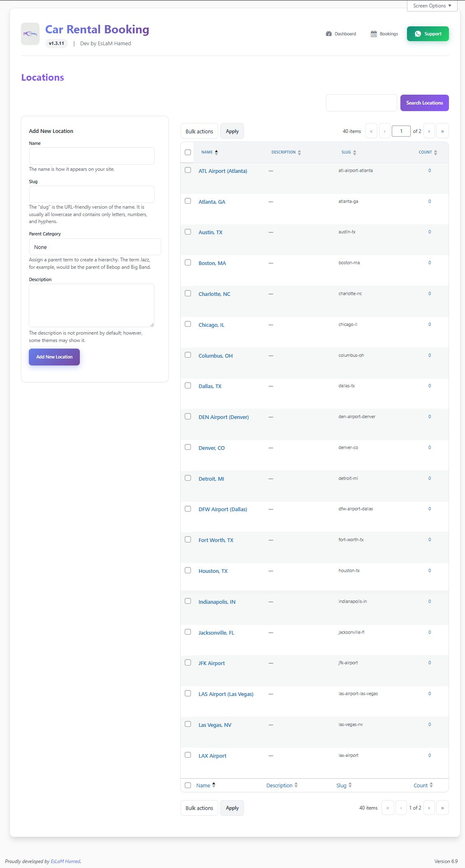Click the WhatsApp Support icon
The width and height of the screenshot is (465, 868).
click(x=418, y=34)
